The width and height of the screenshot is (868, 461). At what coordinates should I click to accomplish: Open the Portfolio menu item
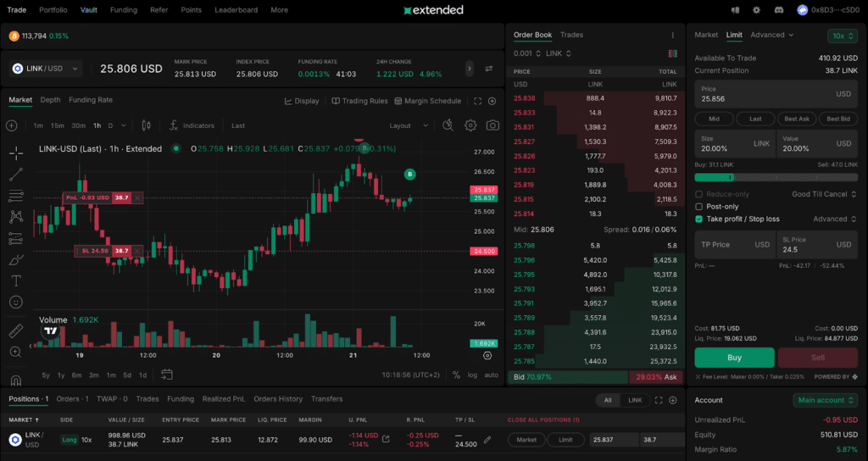[x=53, y=10]
